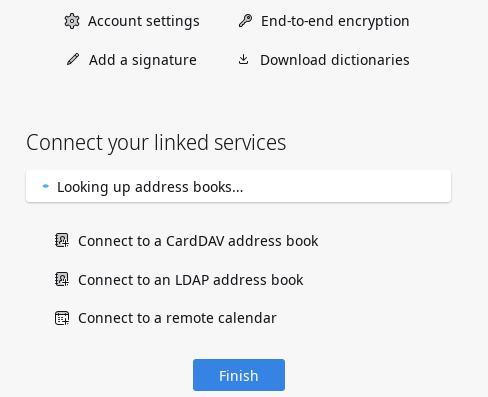Click the Connect your linked services heading
This screenshot has height=397, width=488.
(x=156, y=143)
